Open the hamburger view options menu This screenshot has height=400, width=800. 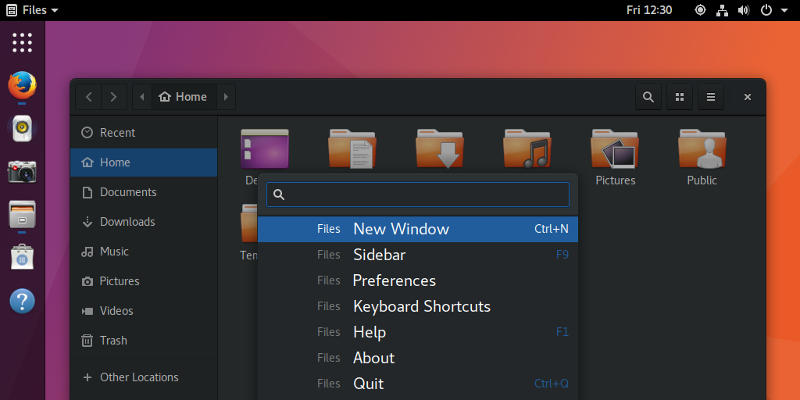tap(711, 97)
